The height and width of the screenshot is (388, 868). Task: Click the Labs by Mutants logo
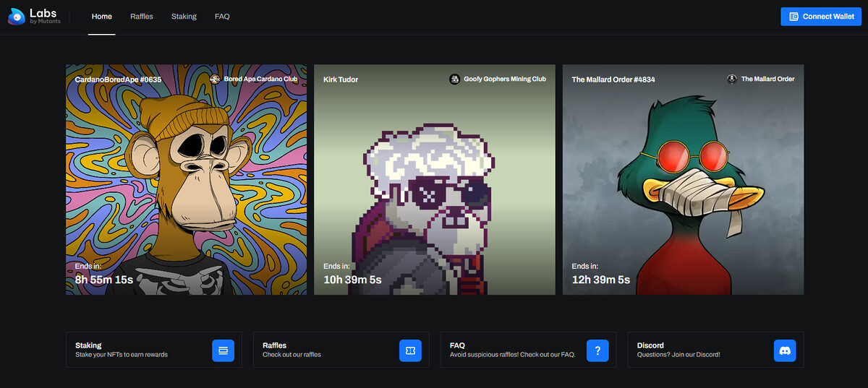[x=34, y=17]
